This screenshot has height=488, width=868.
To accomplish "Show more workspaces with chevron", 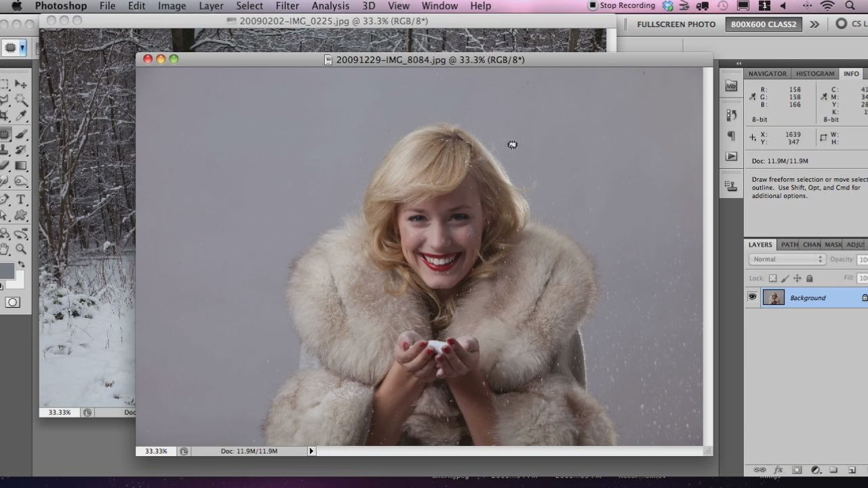I will tap(814, 24).
